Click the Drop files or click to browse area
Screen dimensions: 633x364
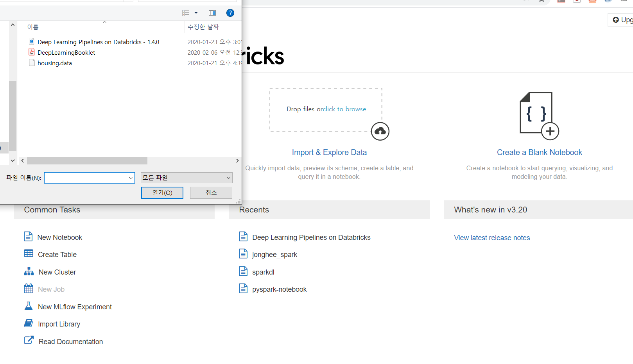click(326, 109)
